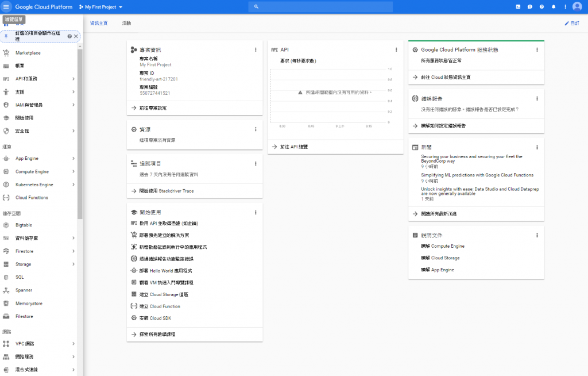Open the 專案資訊 card options menu
This screenshot has width=588, height=376.
coord(256,49)
